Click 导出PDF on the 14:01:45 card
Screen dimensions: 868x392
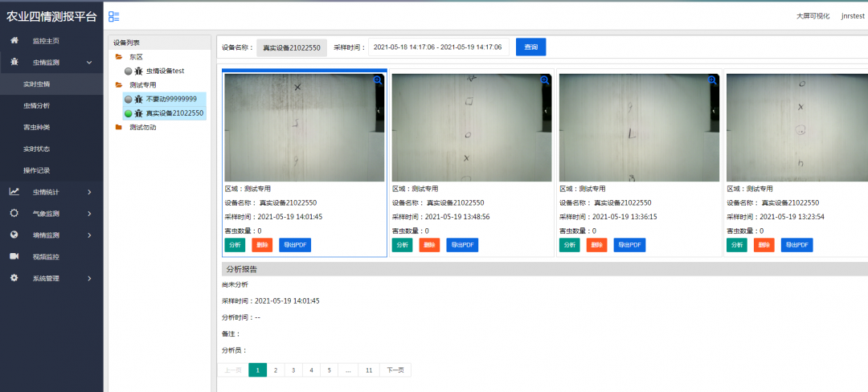click(295, 245)
